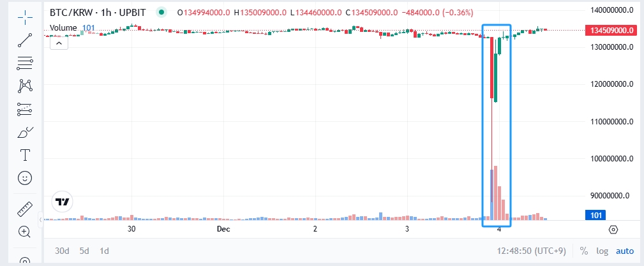Open chart settings hexagon icon

613,230
